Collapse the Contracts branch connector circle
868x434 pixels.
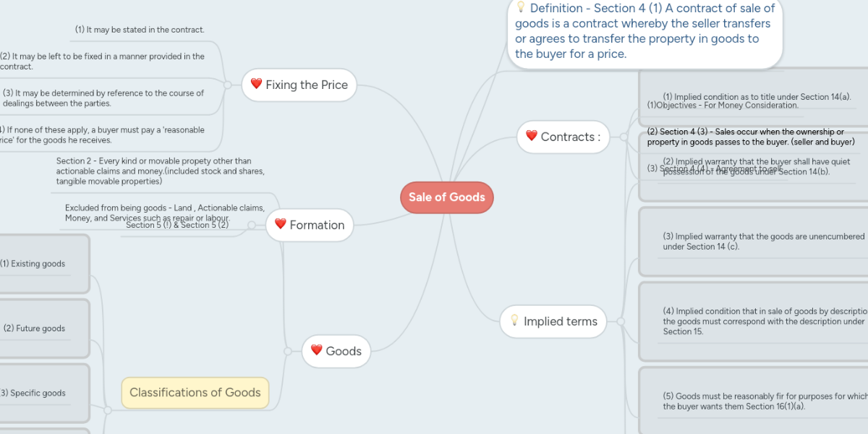click(x=622, y=137)
